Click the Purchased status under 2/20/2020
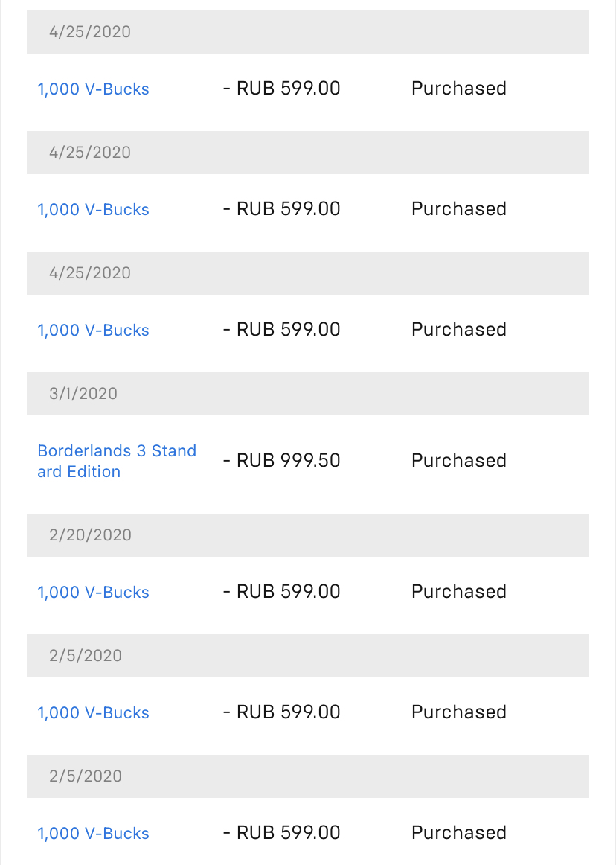Image resolution: width=616 pixels, height=865 pixels. point(459,591)
